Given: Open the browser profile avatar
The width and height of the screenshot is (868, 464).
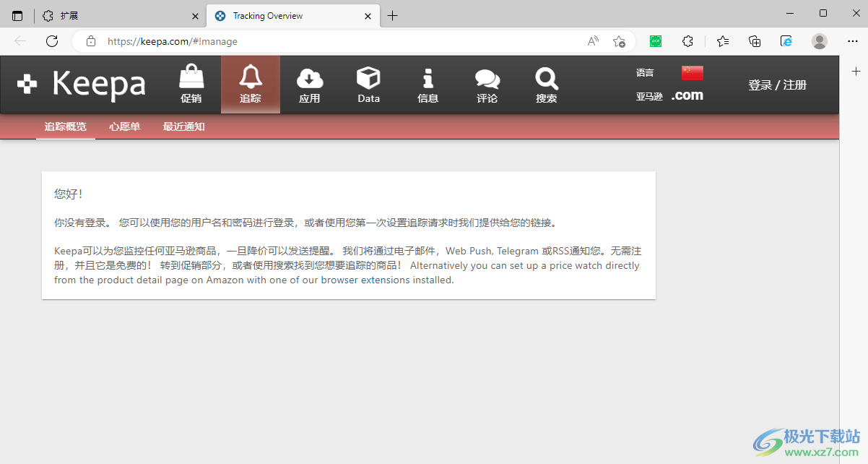Looking at the screenshot, I should (820, 41).
